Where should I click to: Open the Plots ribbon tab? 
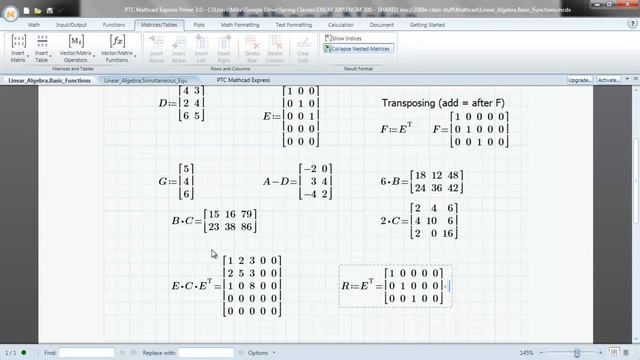pos(199,25)
